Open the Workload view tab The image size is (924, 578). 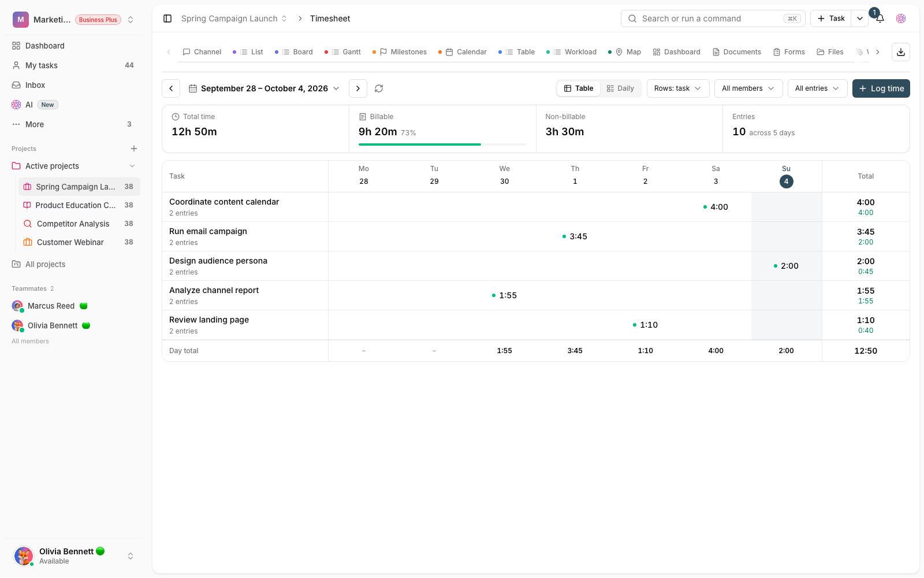pyautogui.click(x=571, y=52)
